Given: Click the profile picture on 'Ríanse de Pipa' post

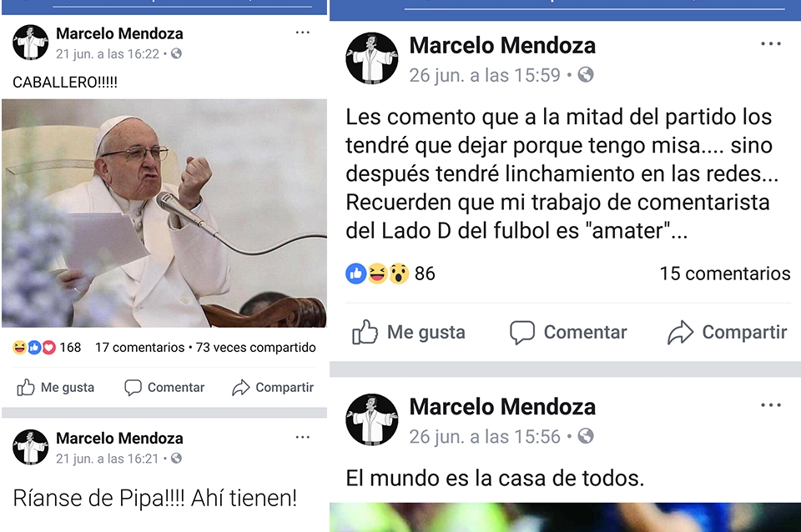Looking at the screenshot, I should [x=31, y=447].
